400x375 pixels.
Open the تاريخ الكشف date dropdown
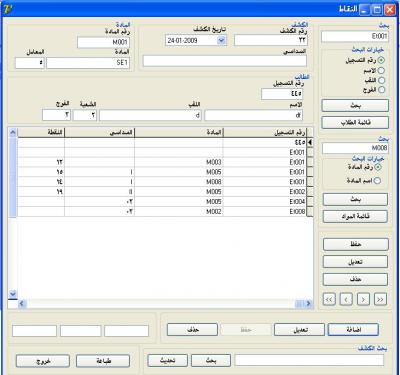tap(222, 40)
